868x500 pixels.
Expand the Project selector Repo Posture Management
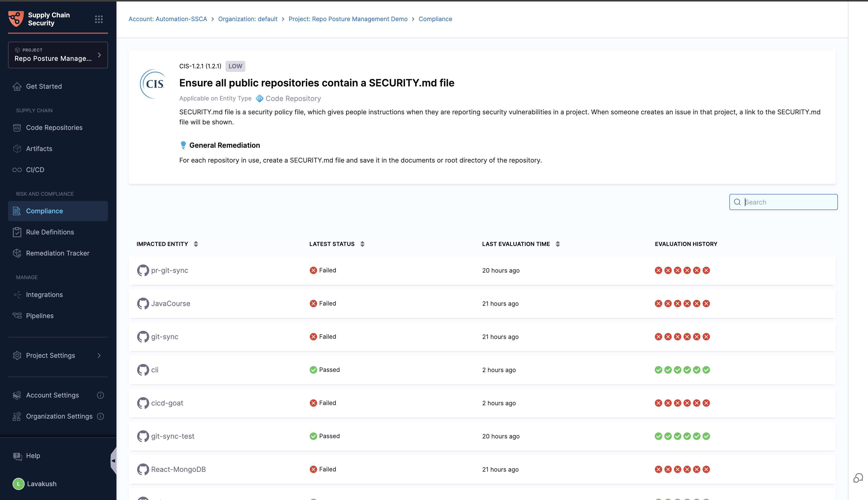pos(58,55)
